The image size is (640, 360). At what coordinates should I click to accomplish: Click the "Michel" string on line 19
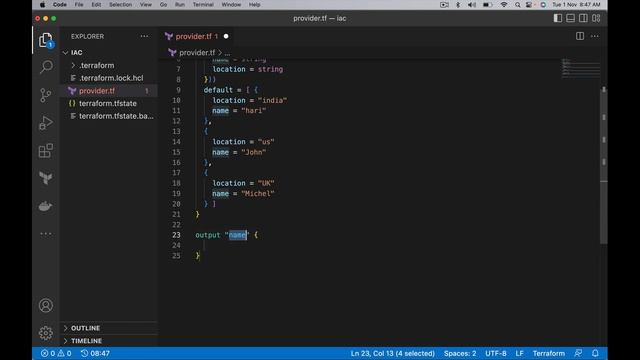[x=258, y=193]
